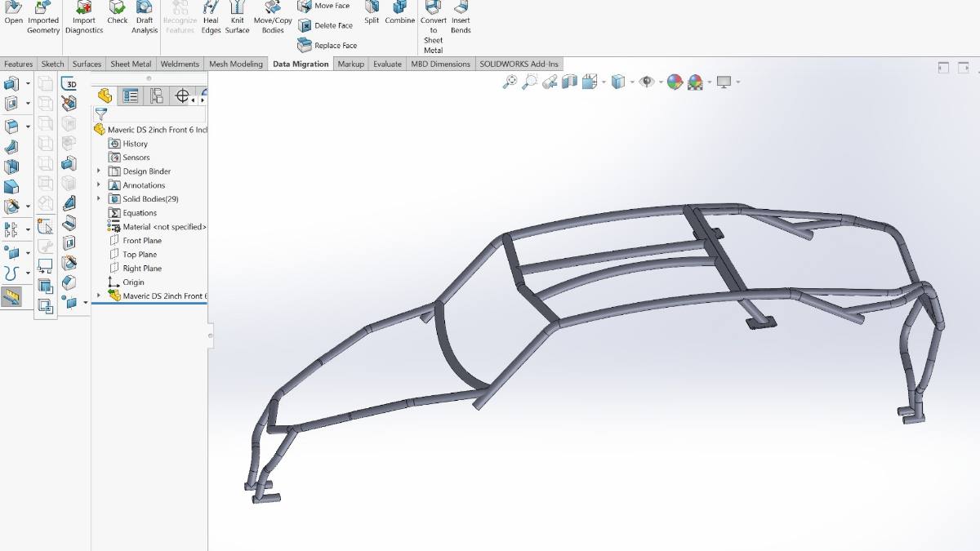Open the ConfigurationManager tab icon
Viewport: 980px width, 551px height.
[x=157, y=96]
